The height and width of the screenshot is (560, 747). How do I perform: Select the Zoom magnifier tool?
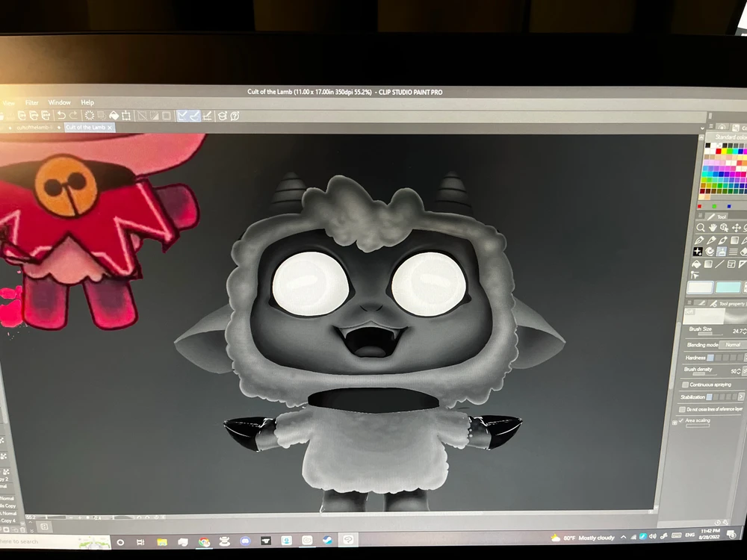(701, 227)
